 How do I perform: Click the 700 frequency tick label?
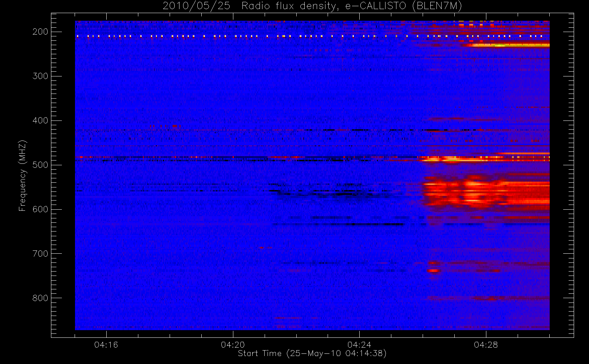(x=40, y=254)
